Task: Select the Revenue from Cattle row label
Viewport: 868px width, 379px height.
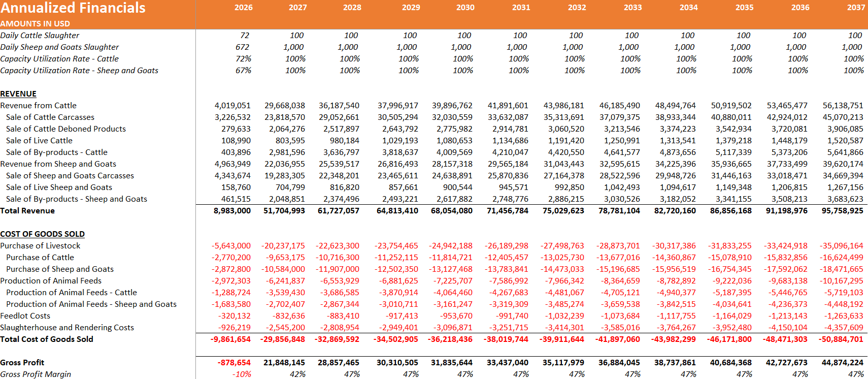Action: pos(39,105)
